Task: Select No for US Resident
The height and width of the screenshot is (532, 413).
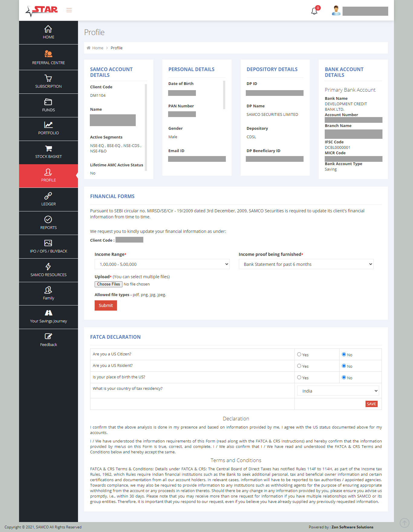Action: 344,366
